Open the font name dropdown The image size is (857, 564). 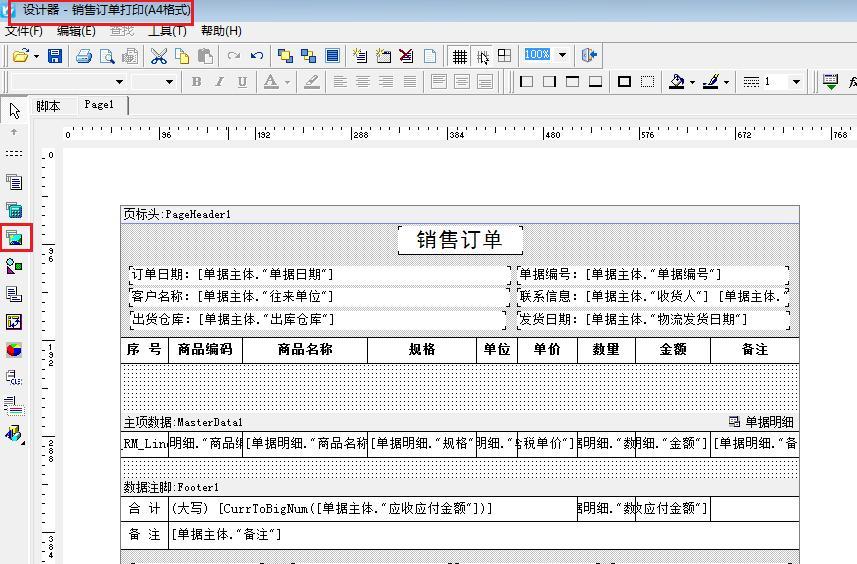coord(119,82)
